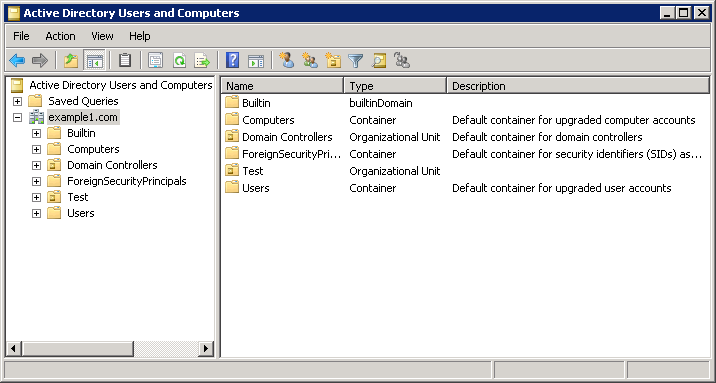The width and height of the screenshot is (716, 383).
Task: Select Saved Queries in tree
Action: point(83,101)
